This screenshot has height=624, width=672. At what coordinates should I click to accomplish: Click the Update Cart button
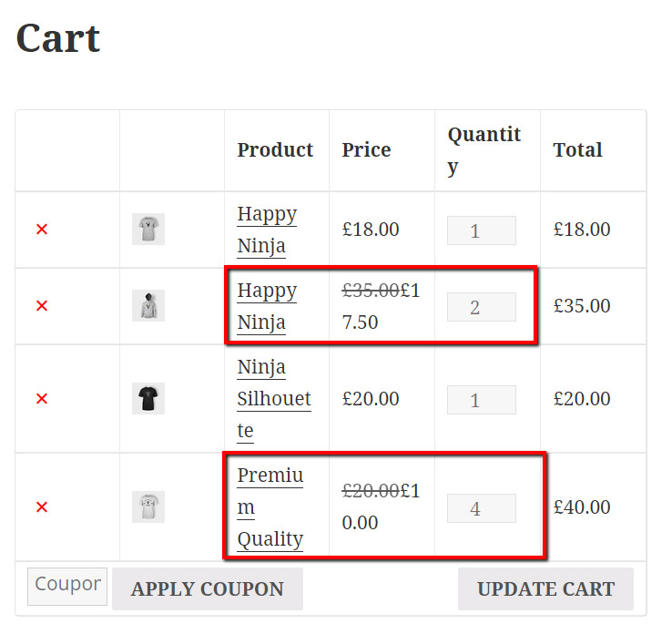545,588
